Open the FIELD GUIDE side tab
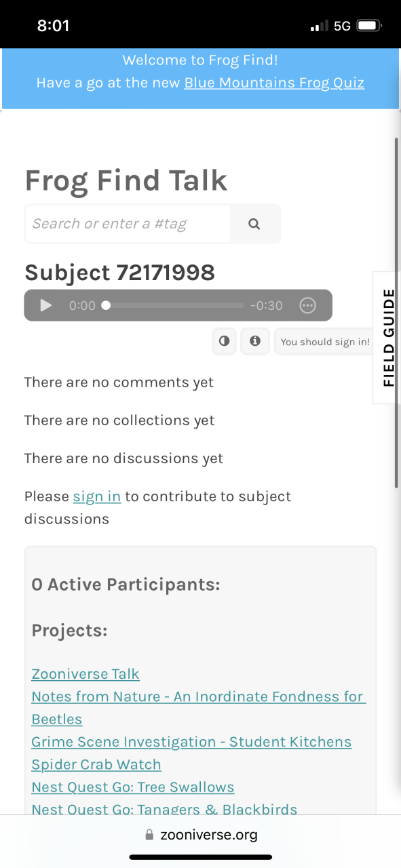Viewport: 401px width, 868px height. [387, 337]
